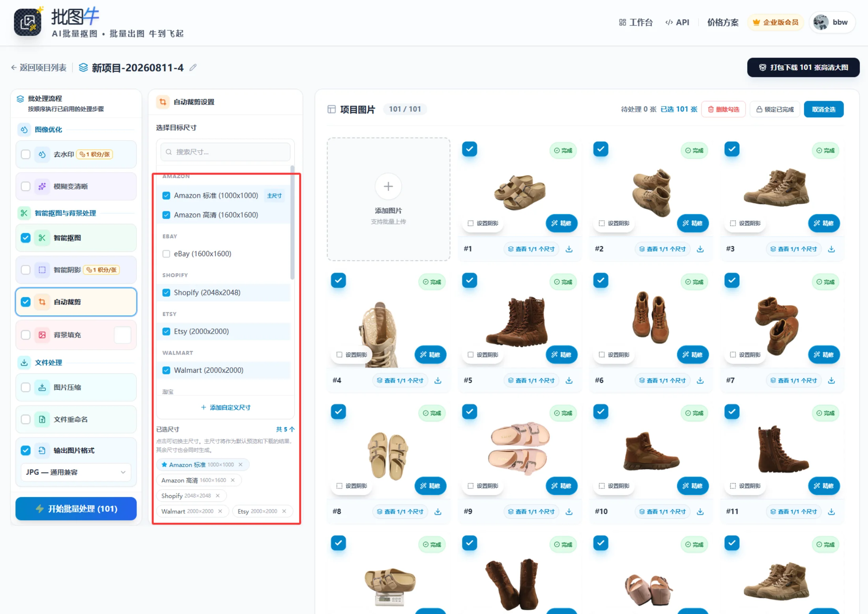The image size is (868, 614).
Task: Click the 图片压缩 compress icon
Action: [x=42, y=387]
